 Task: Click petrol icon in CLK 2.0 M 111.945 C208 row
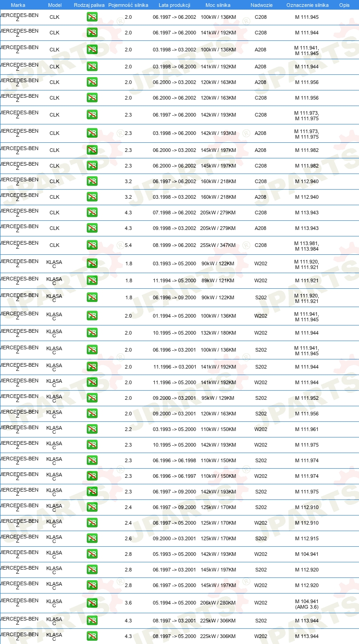point(92,17)
